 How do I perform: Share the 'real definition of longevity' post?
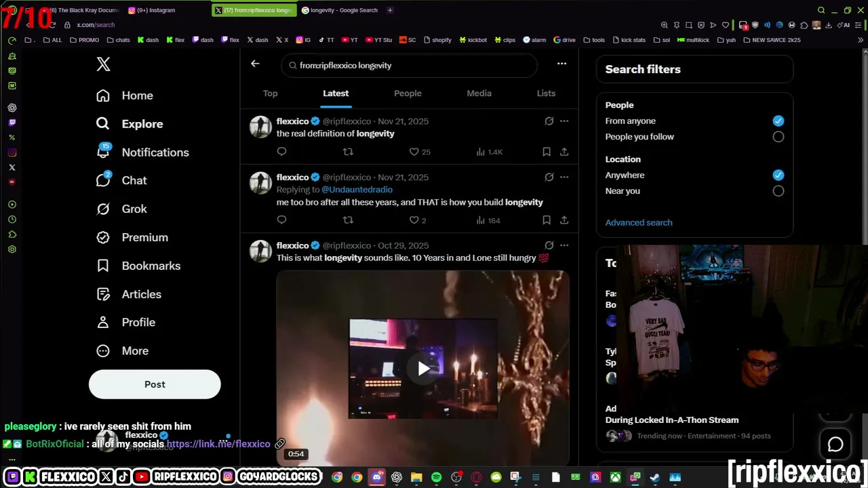pos(564,152)
